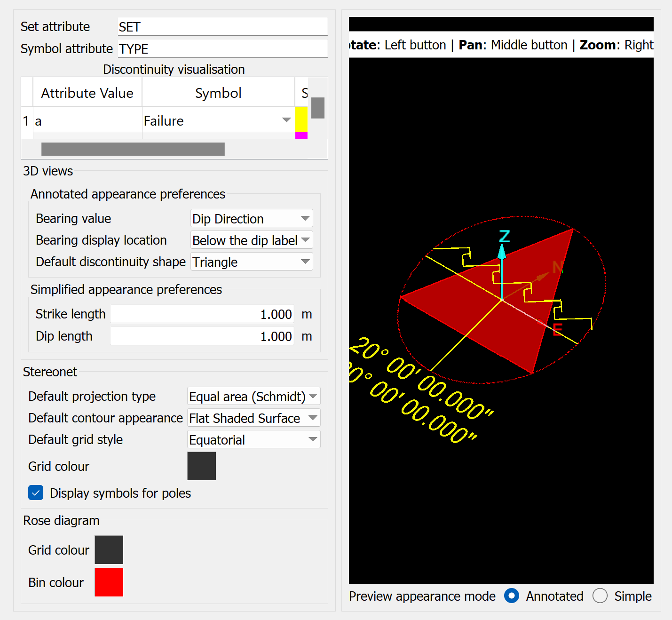
Task: Click the Set attribute input field
Action: tap(222, 27)
